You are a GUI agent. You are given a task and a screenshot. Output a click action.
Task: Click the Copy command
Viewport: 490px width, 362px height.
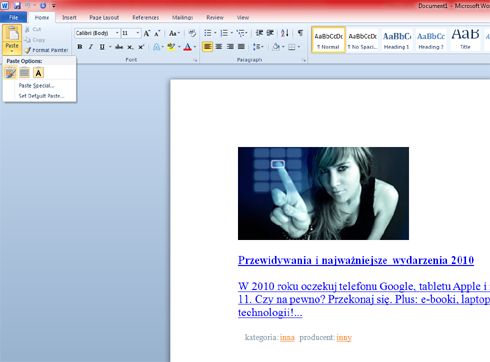pyautogui.click(x=35, y=40)
